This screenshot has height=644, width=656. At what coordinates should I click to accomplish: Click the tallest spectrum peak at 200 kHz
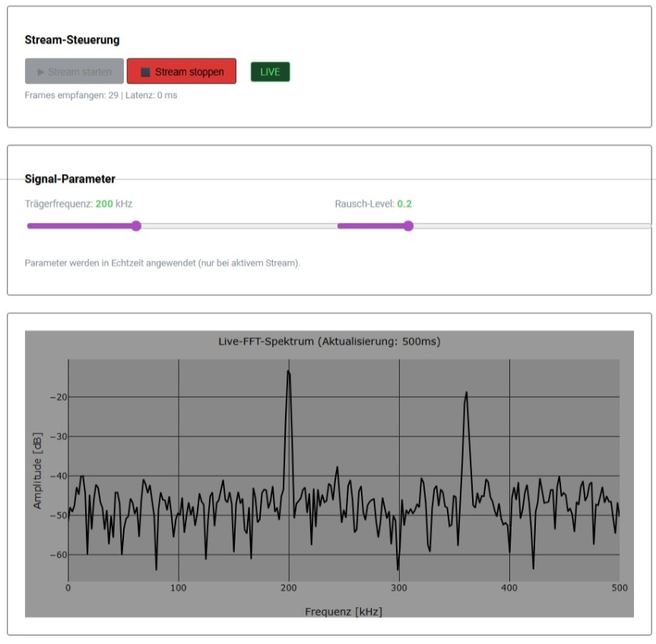tap(289, 373)
